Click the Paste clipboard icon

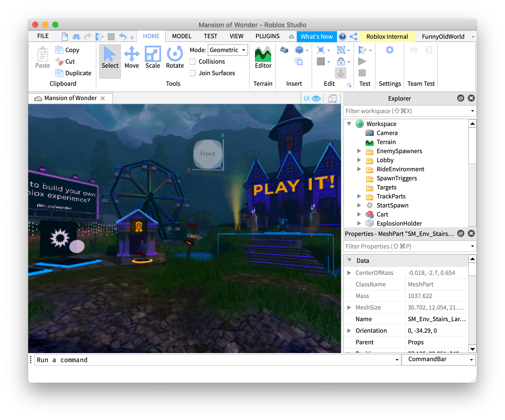43,58
